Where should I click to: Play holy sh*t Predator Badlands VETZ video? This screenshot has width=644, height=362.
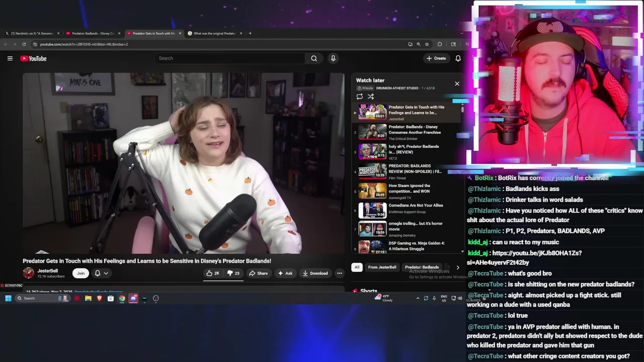coord(407,152)
